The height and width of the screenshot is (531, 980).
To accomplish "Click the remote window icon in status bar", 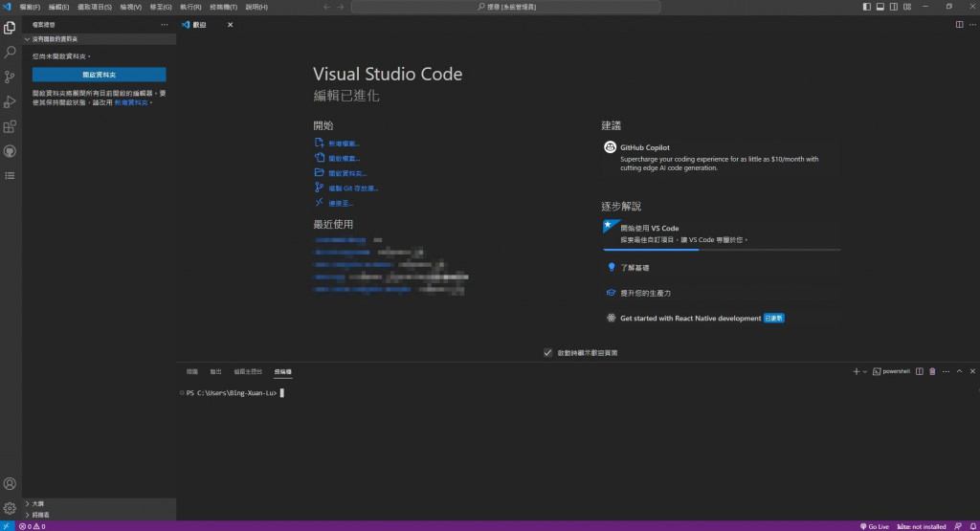I will coord(7,526).
